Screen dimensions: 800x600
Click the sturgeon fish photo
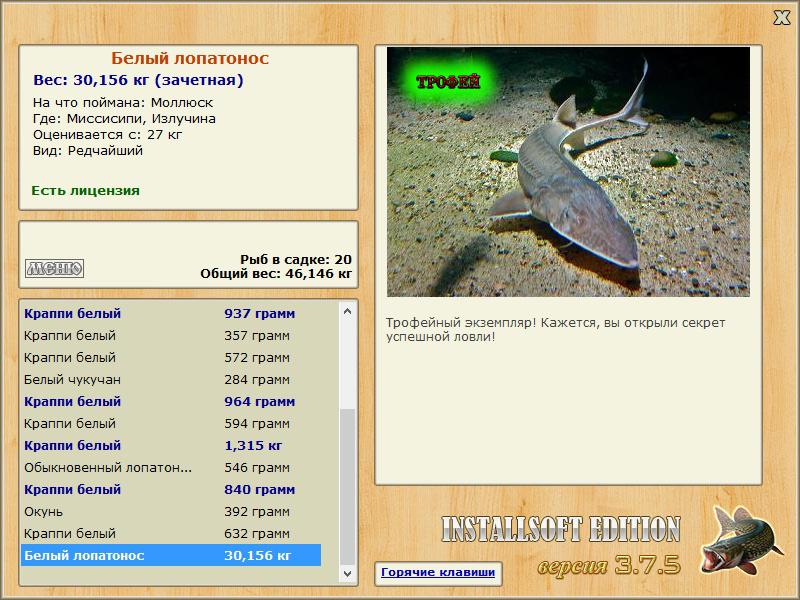coord(568,171)
